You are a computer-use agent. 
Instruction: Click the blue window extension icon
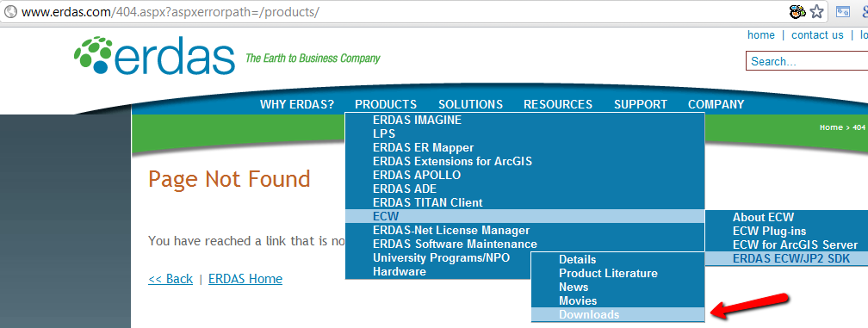(x=842, y=11)
